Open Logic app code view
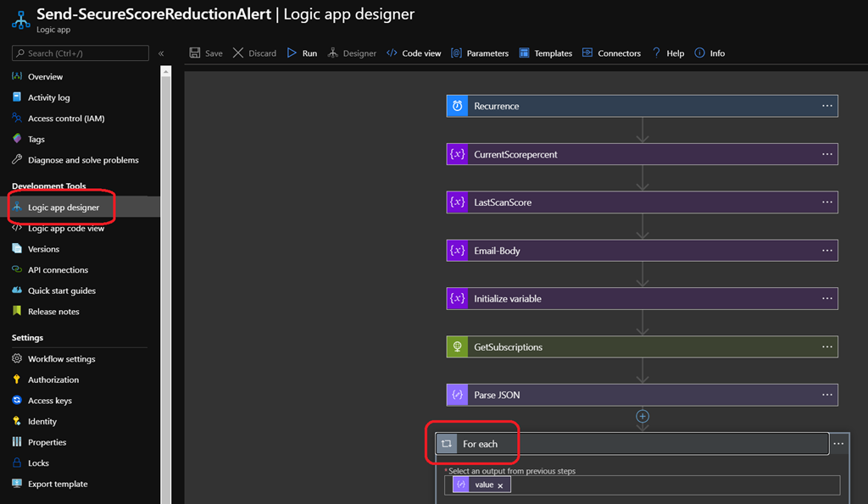The width and height of the screenshot is (868, 504). point(66,229)
